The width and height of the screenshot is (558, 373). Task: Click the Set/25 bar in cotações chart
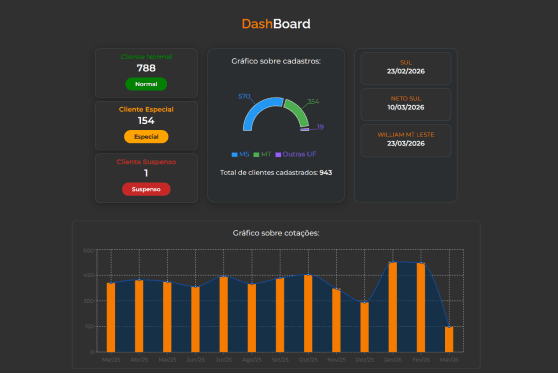(x=280, y=315)
